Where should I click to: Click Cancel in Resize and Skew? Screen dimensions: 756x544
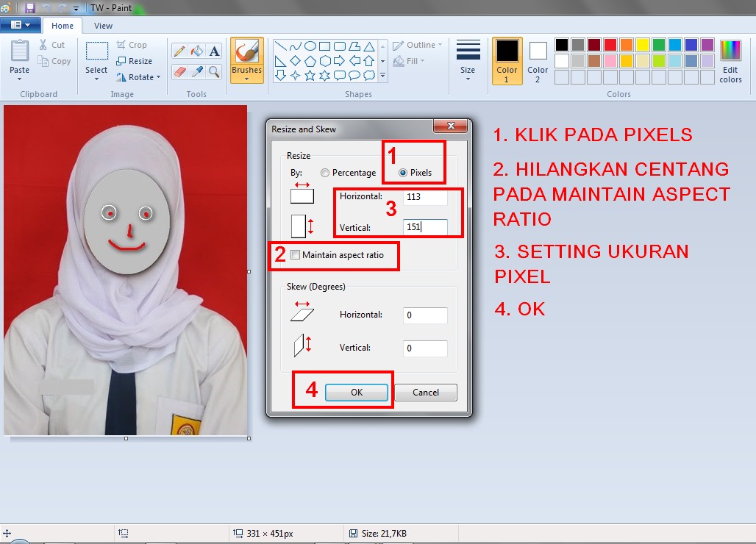click(x=426, y=393)
